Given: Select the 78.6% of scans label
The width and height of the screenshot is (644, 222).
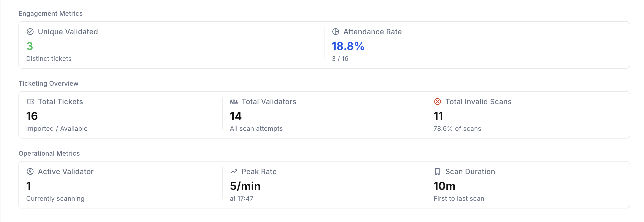Looking at the screenshot, I should pos(457,129).
